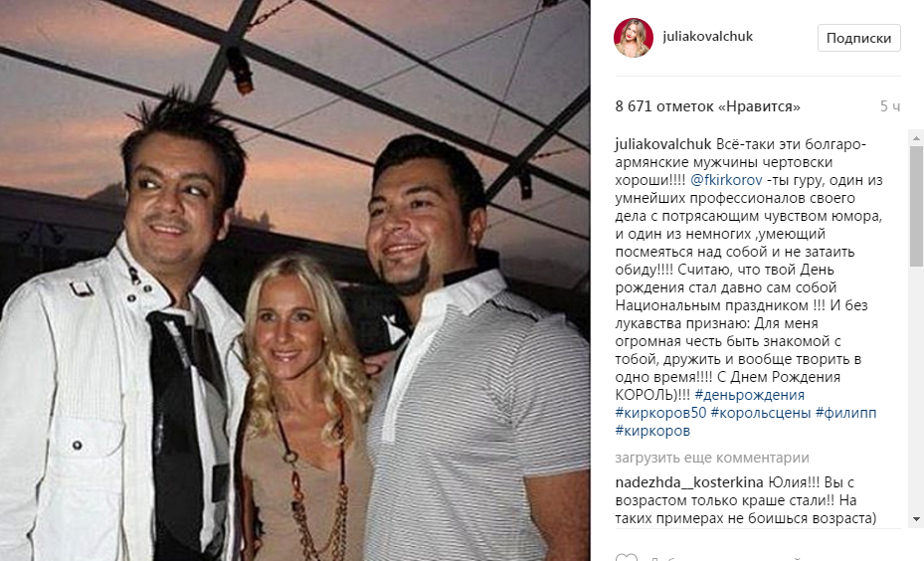Open the @fkirkorov mention
Image resolution: width=924 pixels, height=561 pixels.
pos(726,180)
